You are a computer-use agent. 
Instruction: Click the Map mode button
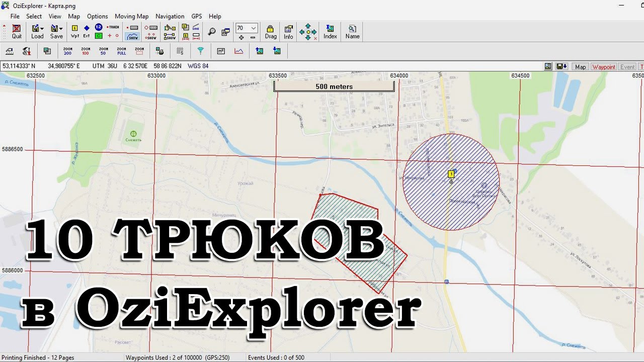click(581, 66)
